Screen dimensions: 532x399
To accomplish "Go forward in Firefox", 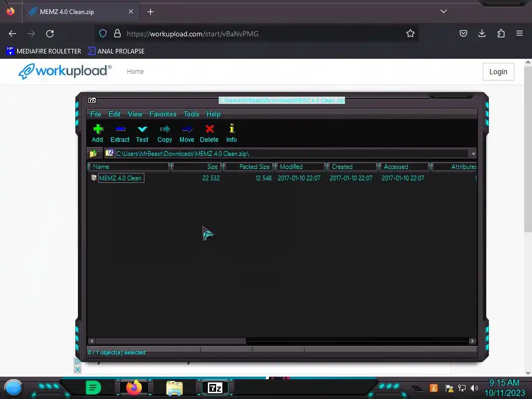I will click(31, 34).
